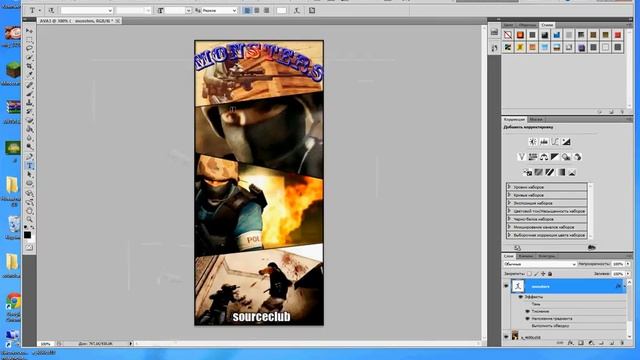Open the layer opacity slider arrow

pos(628,264)
